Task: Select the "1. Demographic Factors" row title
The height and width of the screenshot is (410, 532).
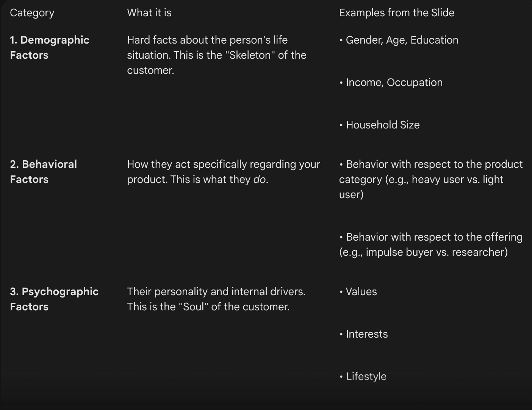Action: (x=50, y=48)
